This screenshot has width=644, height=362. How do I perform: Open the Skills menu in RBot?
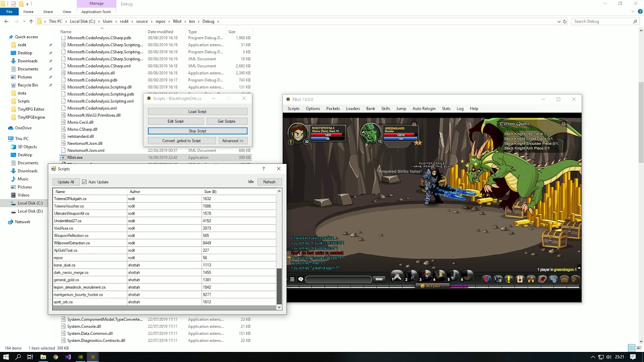coord(385,109)
